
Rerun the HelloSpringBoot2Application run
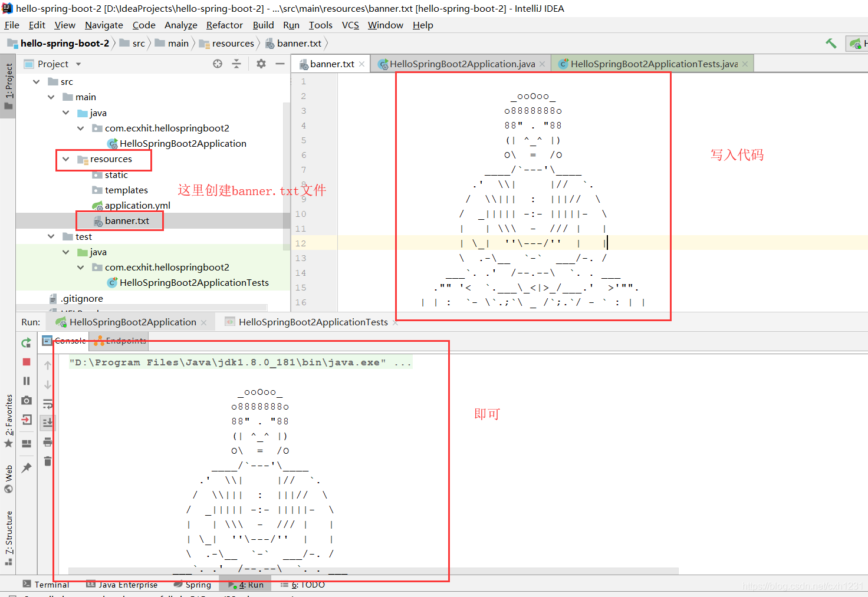click(26, 342)
